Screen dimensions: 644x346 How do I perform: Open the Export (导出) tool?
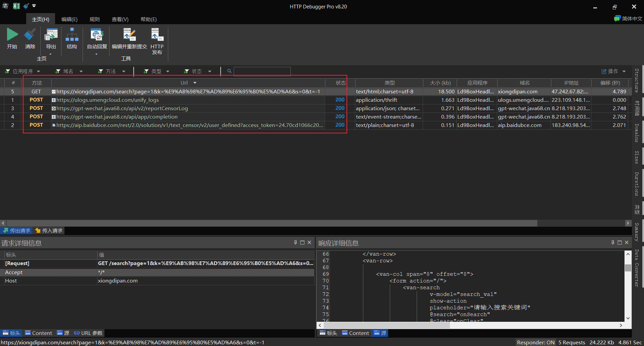point(51,34)
